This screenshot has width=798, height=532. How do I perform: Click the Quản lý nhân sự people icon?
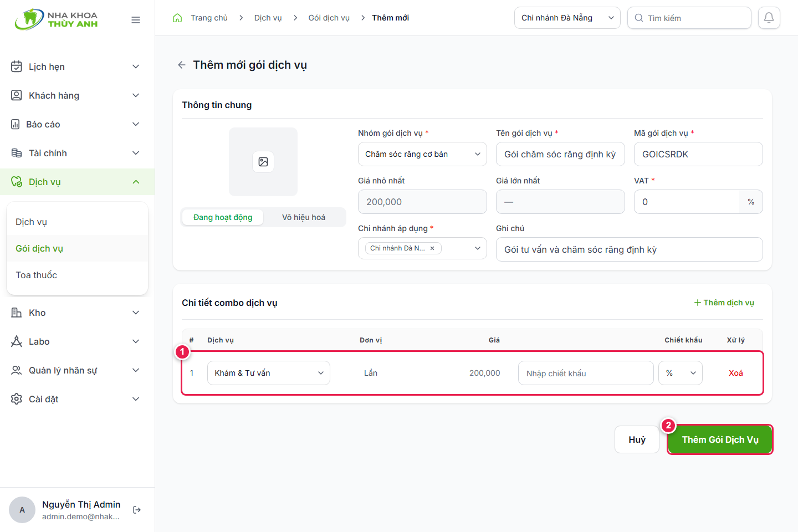[17, 370]
